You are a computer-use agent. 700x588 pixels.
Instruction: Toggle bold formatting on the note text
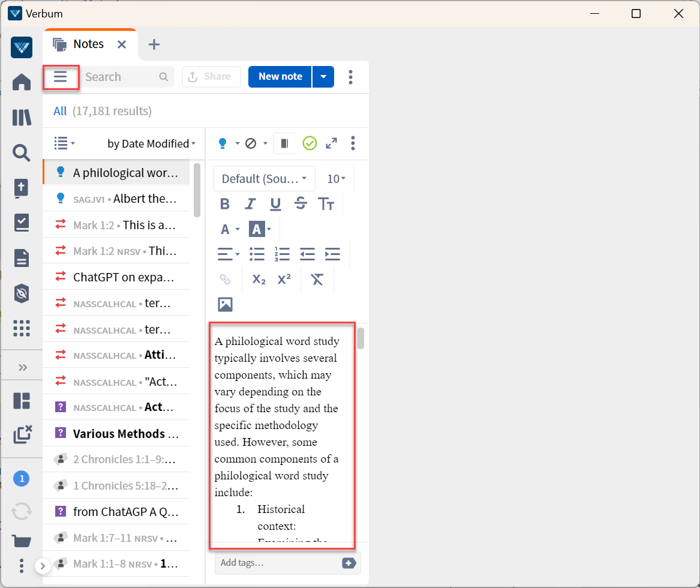(x=225, y=204)
